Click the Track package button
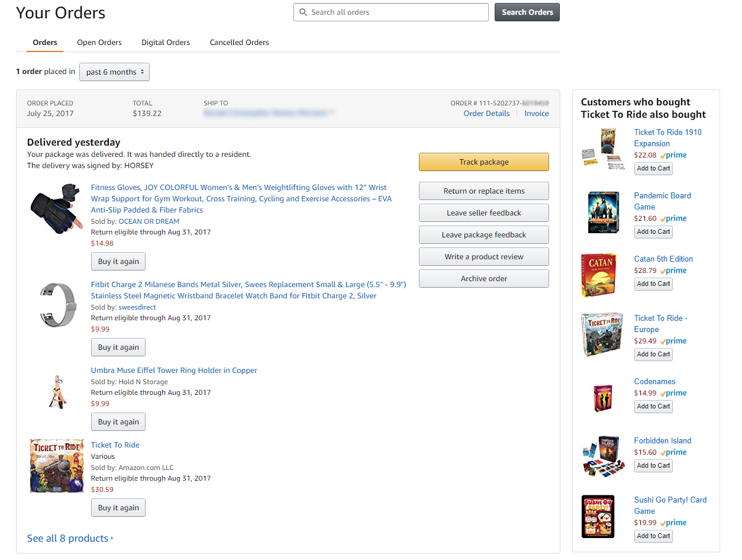This screenshot has width=742, height=560. coord(484,162)
